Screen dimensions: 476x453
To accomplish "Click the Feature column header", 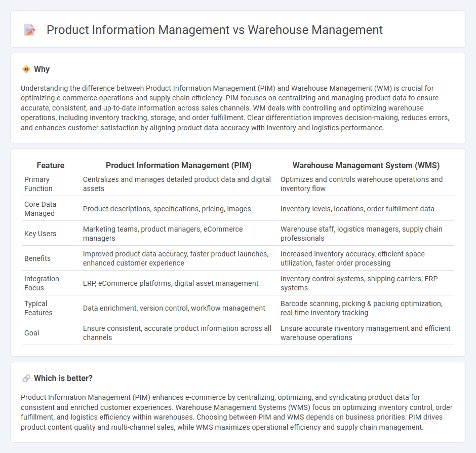I will click(51, 165).
